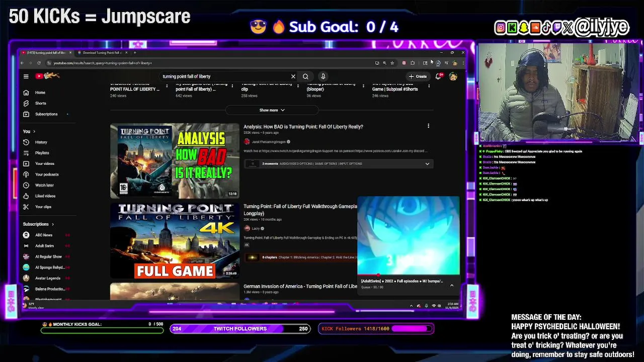The image size is (644, 362).
Task: Clear the YouTube search box text
Action: pyautogui.click(x=293, y=76)
